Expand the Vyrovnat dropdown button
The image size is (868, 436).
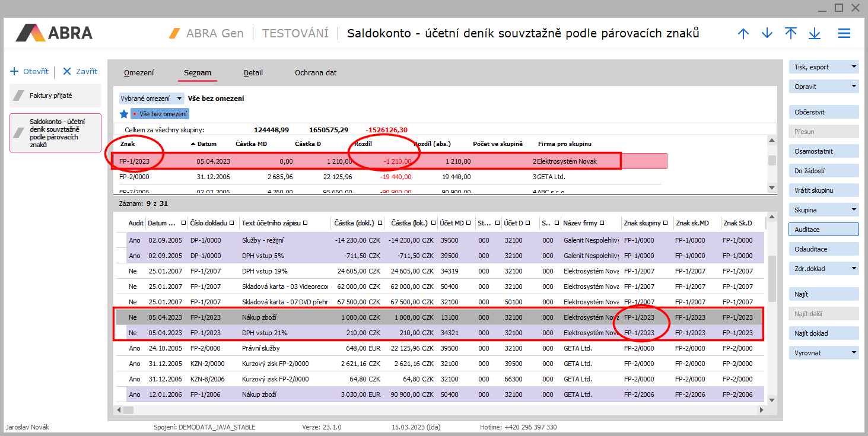tap(854, 353)
